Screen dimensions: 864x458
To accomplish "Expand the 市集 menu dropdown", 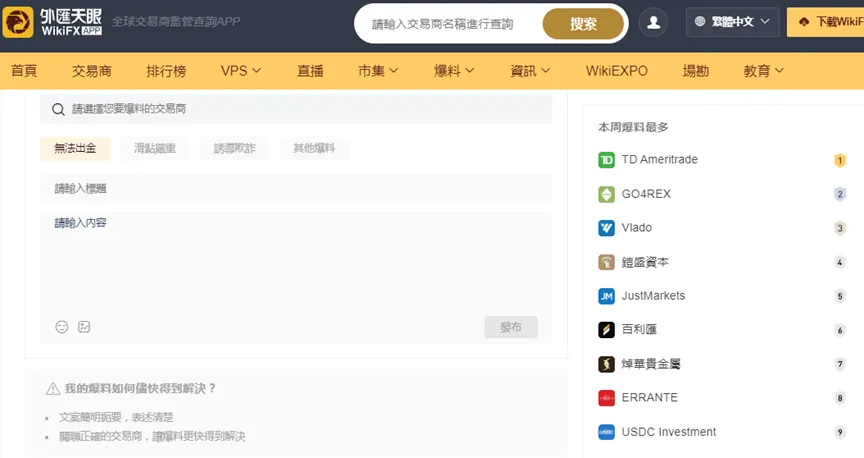I will [378, 71].
